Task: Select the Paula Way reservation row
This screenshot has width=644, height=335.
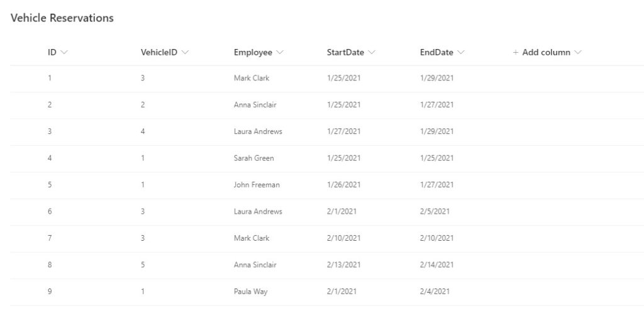Action: [327, 292]
